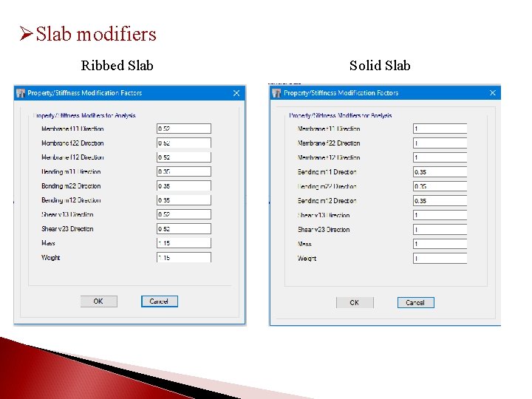
Task: Edit Ribbed Slab Bending m22 Direction field
Action: click(x=184, y=186)
